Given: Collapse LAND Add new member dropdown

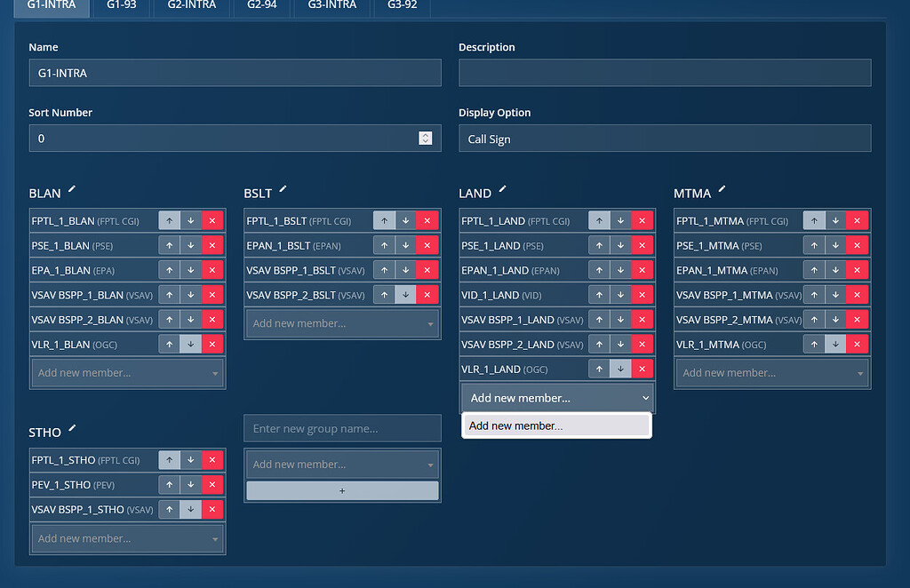Looking at the screenshot, I should [557, 398].
